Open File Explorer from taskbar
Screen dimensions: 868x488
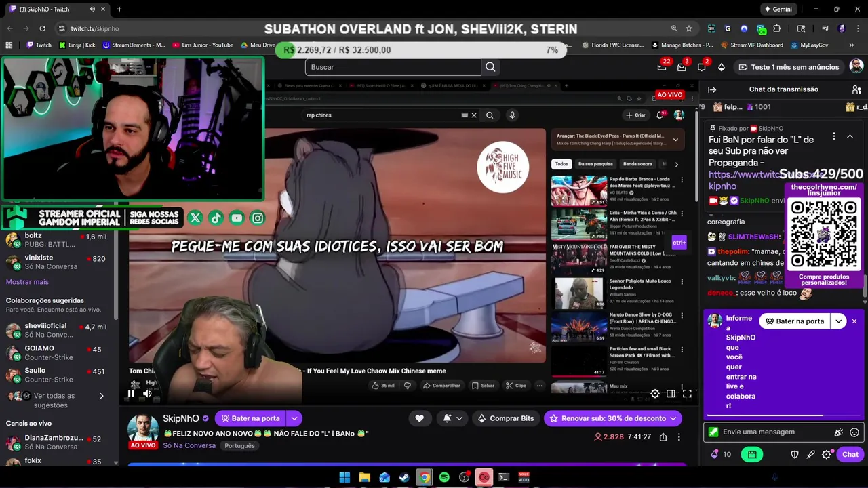click(364, 477)
